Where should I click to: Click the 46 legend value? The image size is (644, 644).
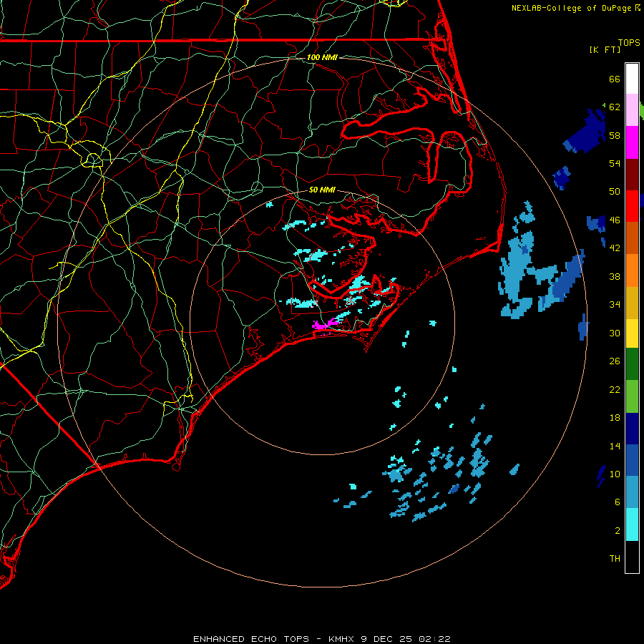coord(615,220)
